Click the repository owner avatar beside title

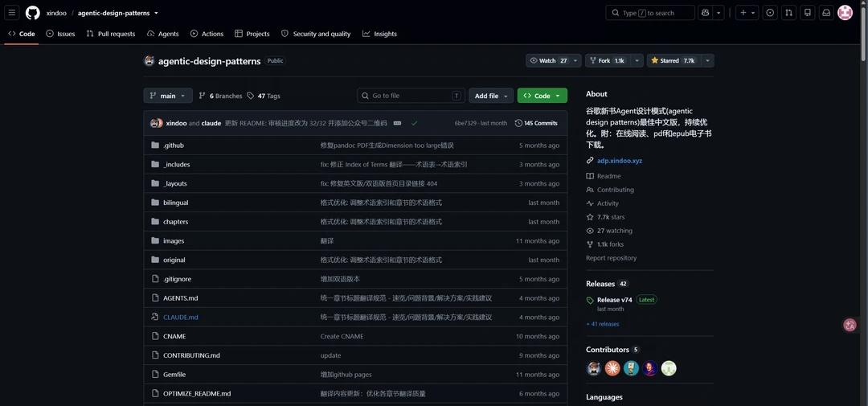pos(149,61)
